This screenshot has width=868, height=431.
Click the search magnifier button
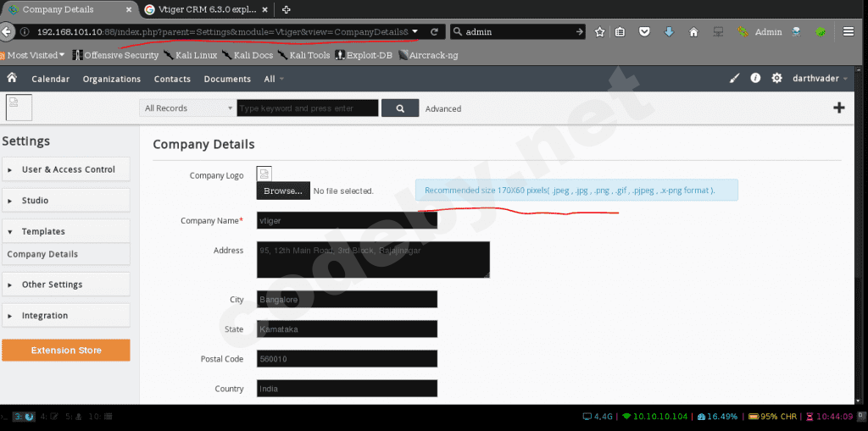pyautogui.click(x=400, y=108)
